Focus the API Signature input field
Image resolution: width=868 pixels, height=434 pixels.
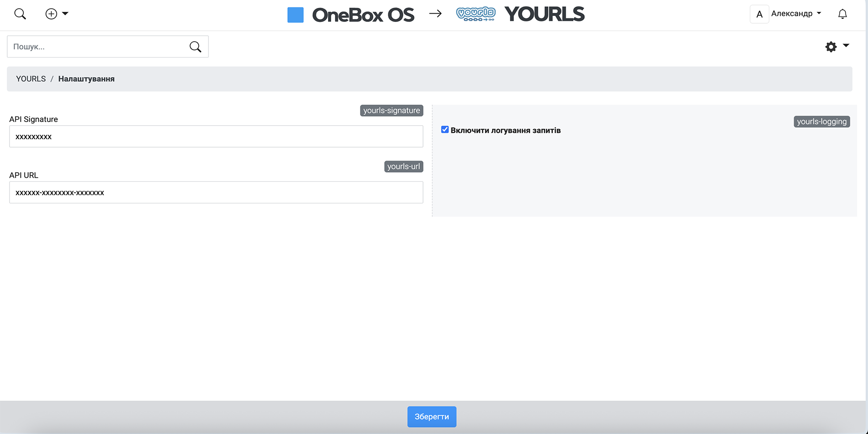click(216, 137)
